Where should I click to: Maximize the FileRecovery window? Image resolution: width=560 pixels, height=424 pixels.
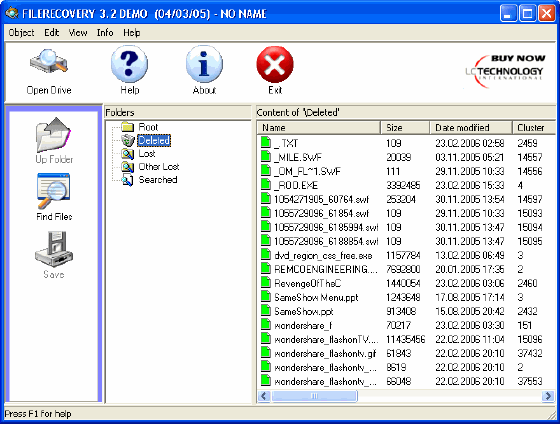(528, 14)
